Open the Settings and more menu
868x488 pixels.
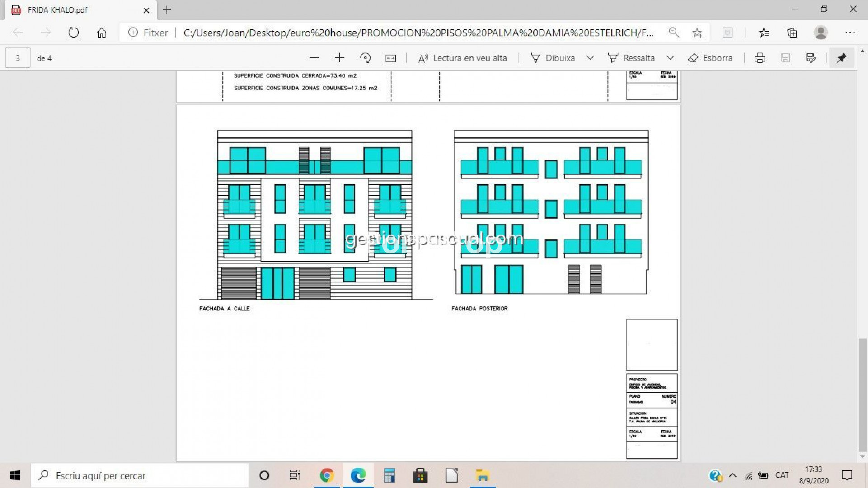point(850,33)
